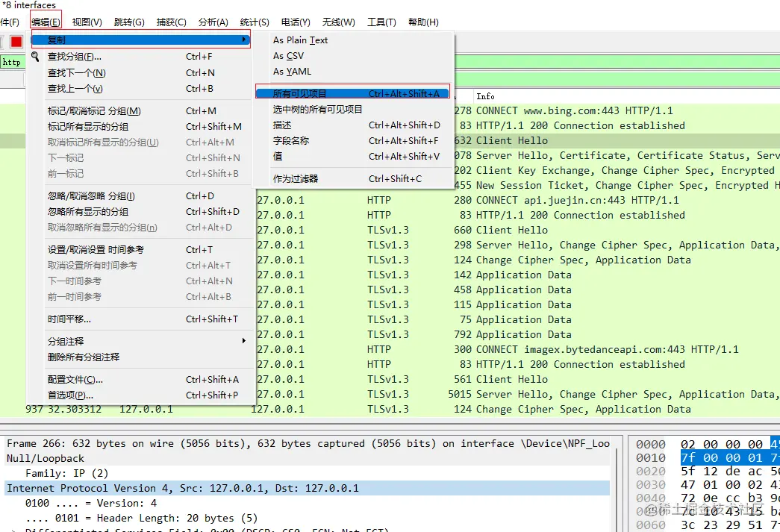Open the 统计(S) menu

click(255, 22)
